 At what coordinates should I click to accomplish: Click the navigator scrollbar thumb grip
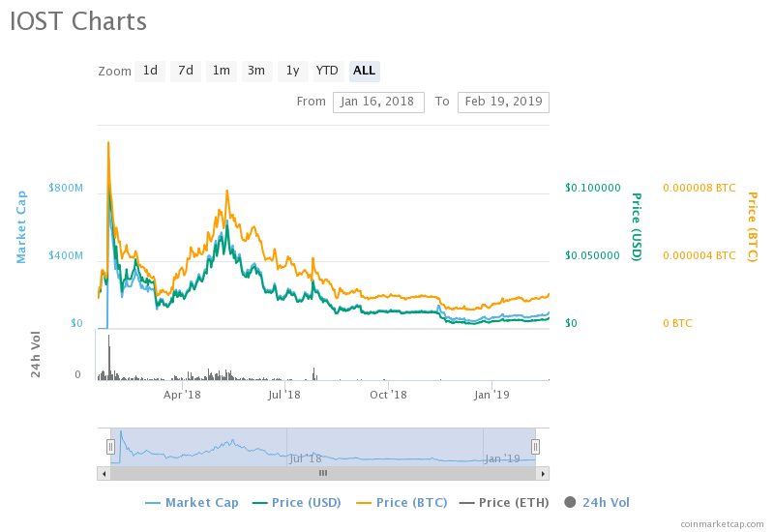pos(323,473)
